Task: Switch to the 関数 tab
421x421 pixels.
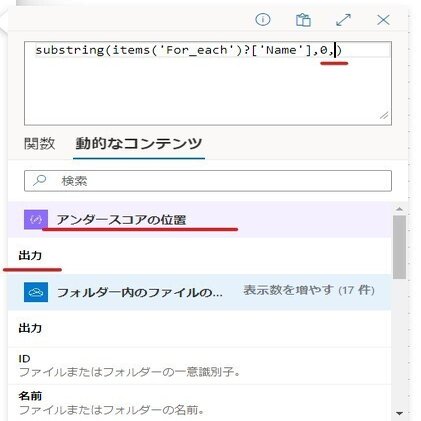Action: click(39, 144)
